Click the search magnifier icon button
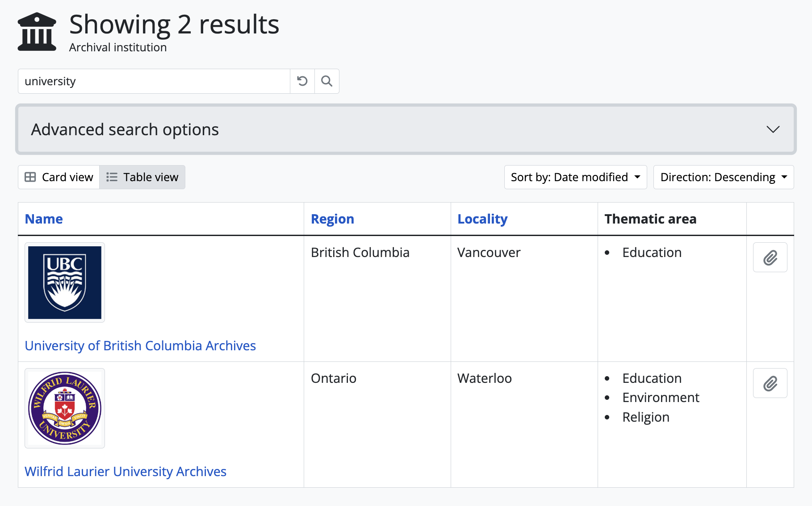The height and width of the screenshot is (506, 812). coord(326,81)
